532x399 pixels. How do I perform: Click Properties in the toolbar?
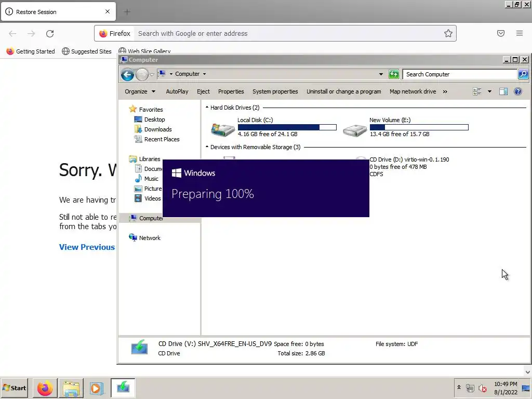231,91
